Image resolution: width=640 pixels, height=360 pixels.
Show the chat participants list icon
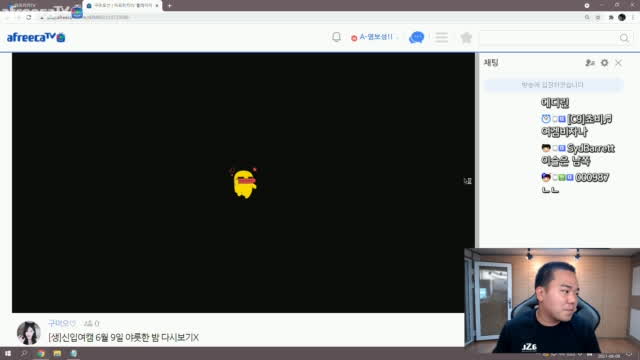[590, 63]
